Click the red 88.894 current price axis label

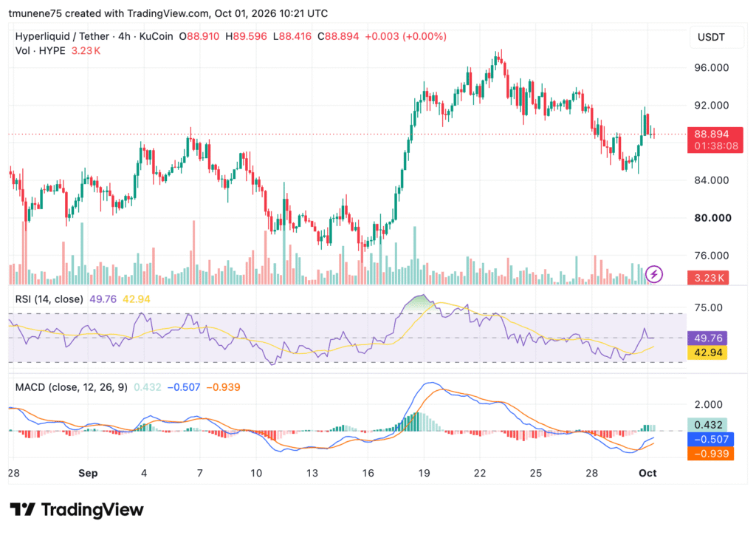(x=715, y=140)
